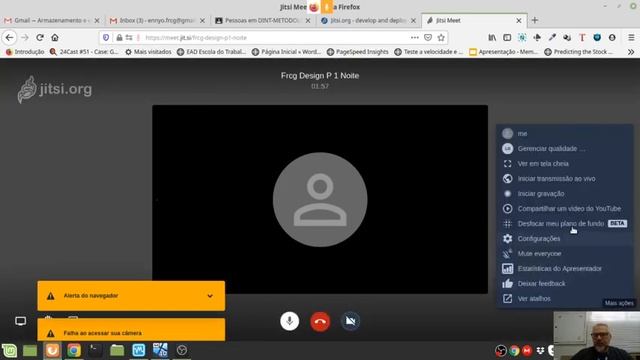The image size is (640, 360).
Task: Switch to the Gmail Armazenamento tab
Action: pyautogui.click(x=51, y=20)
